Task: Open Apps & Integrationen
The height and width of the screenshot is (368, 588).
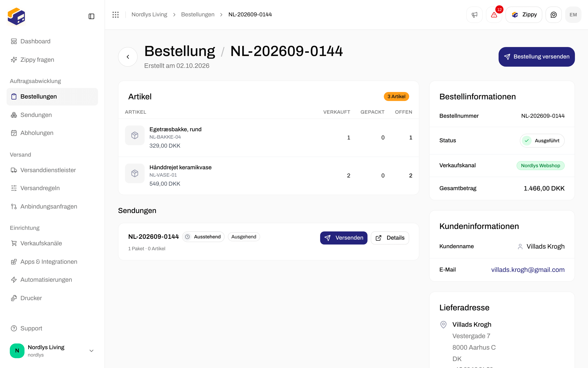Action: 52,262
